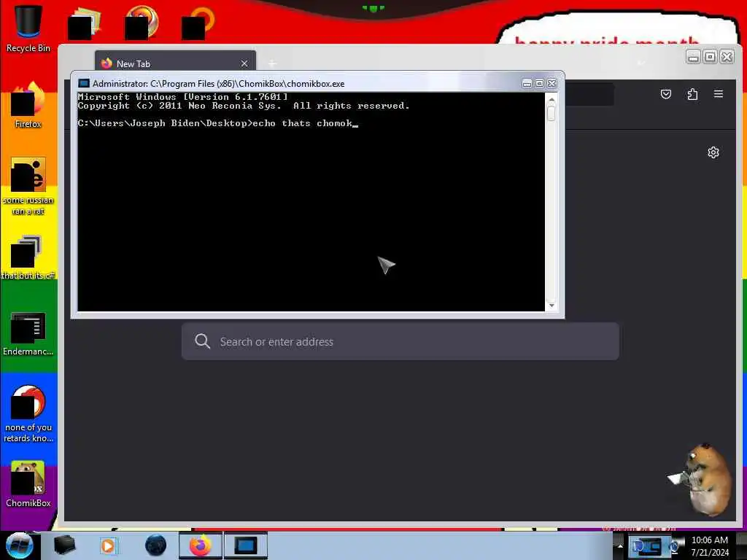Open Firefox Pocket save icon
The height and width of the screenshot is (560, 747).
coord(666,94)
